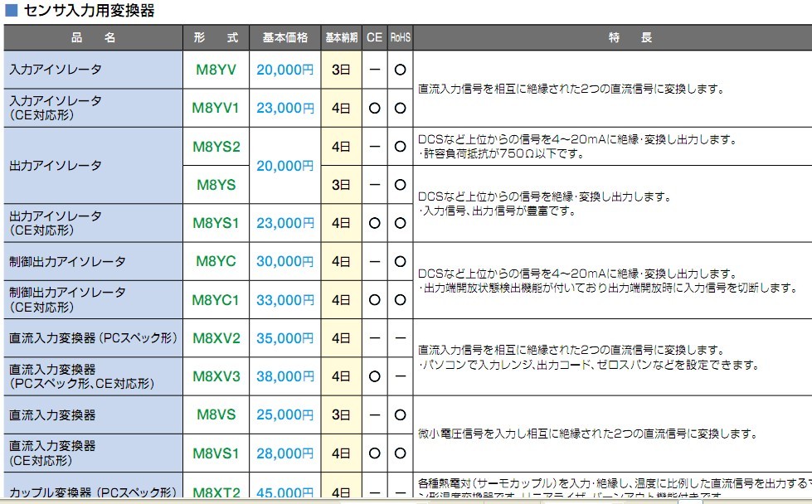The height and width of the screenshot is (504, 812).
Task: Click the 30,000円 price for M8YC
Action: 285,261
